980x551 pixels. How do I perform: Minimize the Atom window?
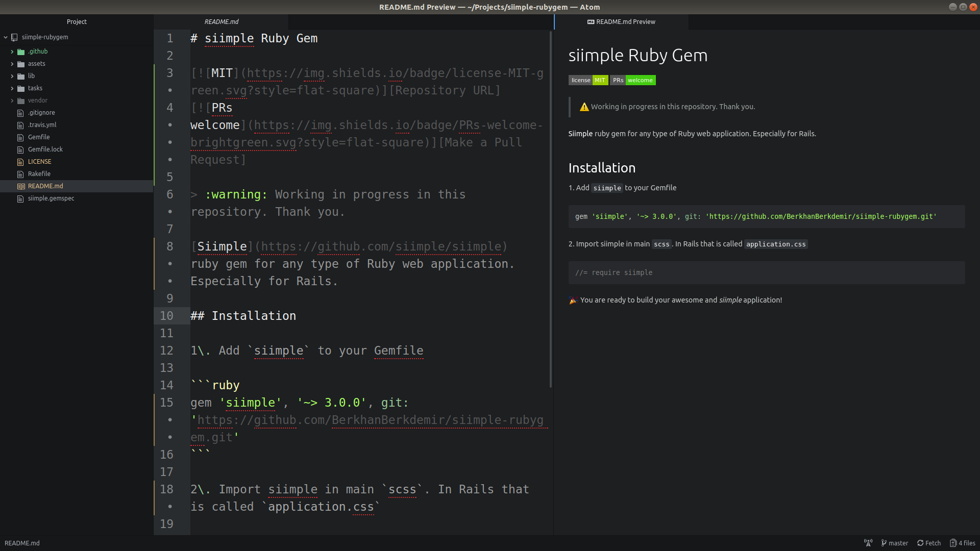(952, 7)
